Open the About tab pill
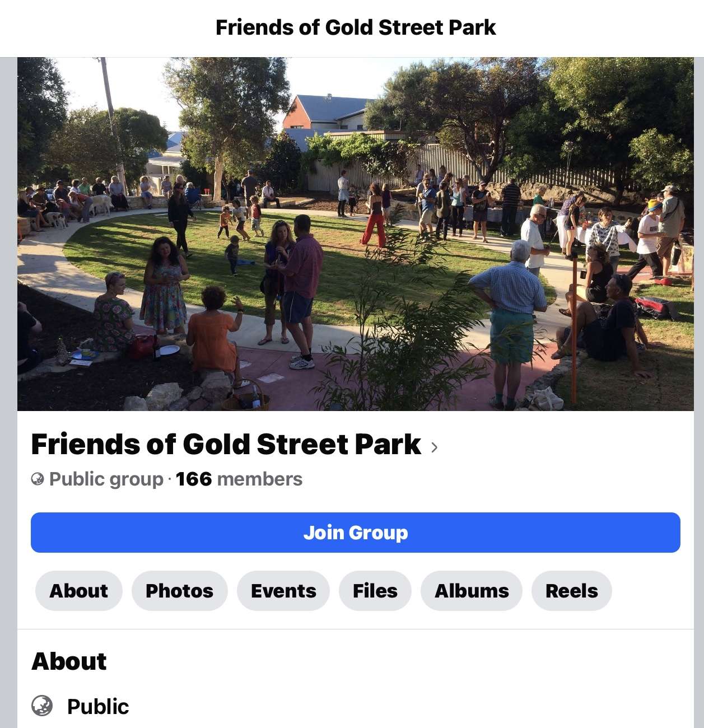Screen dimensions: 704x728 click(x=78, y=591)
